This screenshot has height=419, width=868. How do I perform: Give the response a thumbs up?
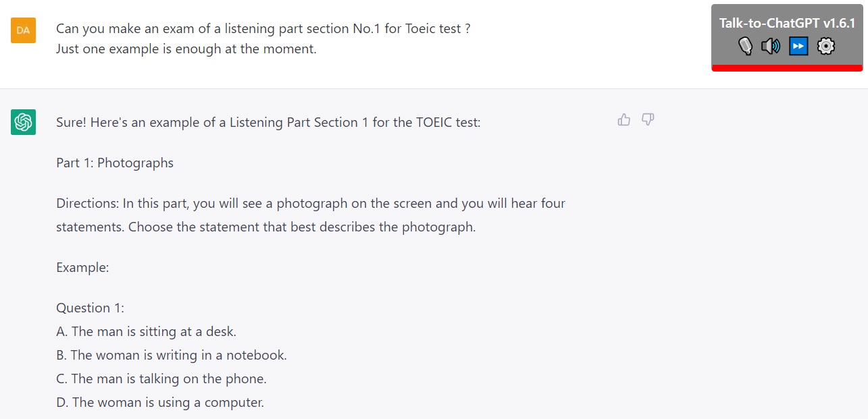pyautogui.click(x=623, y=119)
